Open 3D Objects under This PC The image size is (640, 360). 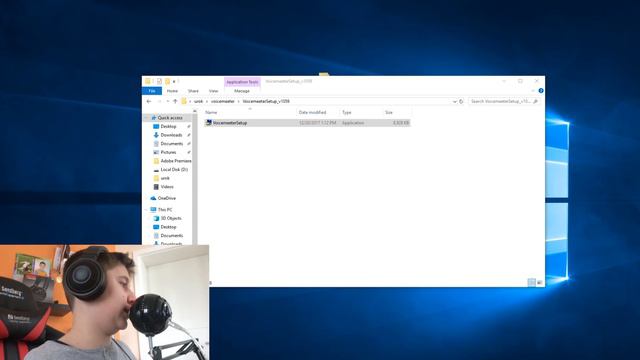(x=171, y=218)
